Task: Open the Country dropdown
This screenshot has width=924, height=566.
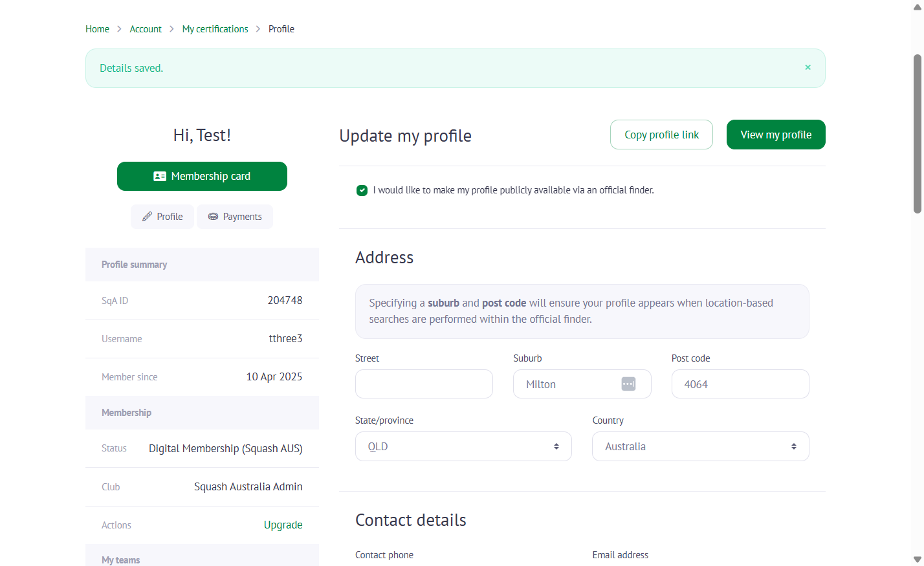Action: point(701,446)
